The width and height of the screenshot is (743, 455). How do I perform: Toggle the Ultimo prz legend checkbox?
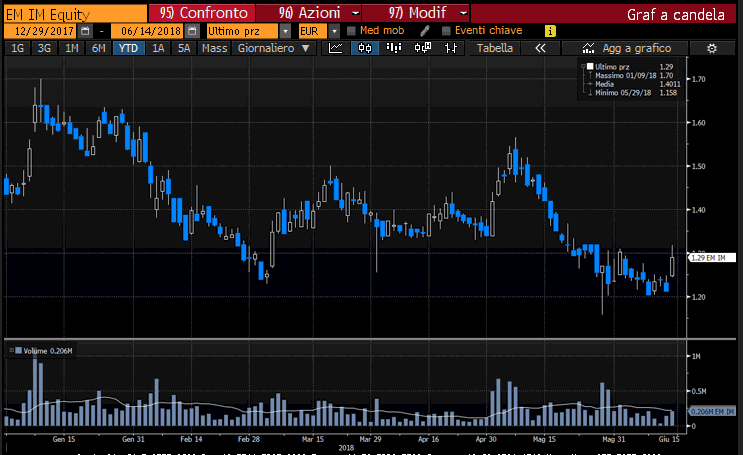click(590, 67)
